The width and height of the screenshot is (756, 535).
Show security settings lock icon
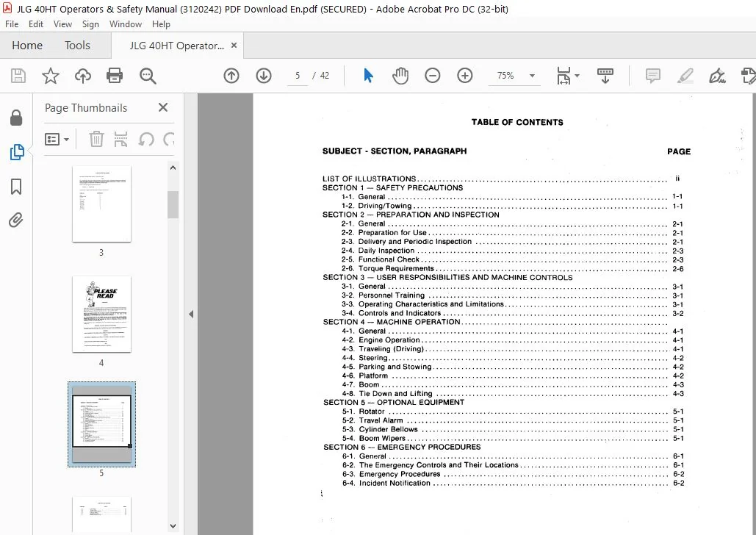click(x=16, y=118)
